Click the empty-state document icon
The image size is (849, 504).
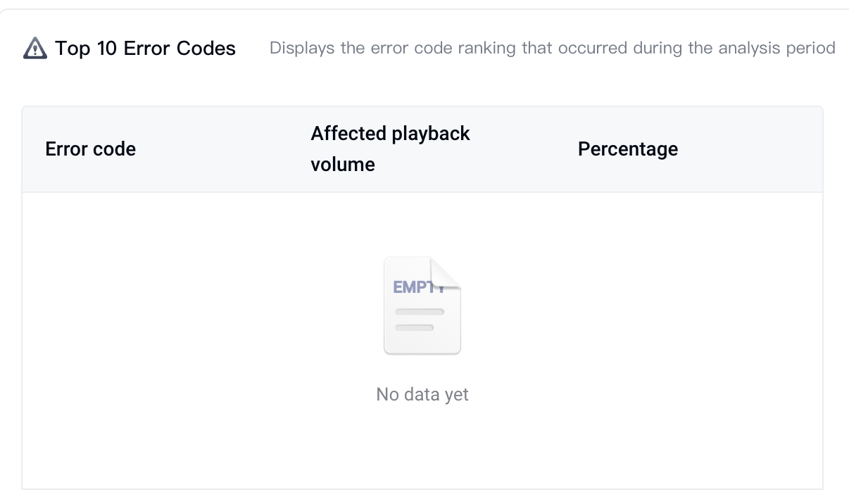pos(422,305)
